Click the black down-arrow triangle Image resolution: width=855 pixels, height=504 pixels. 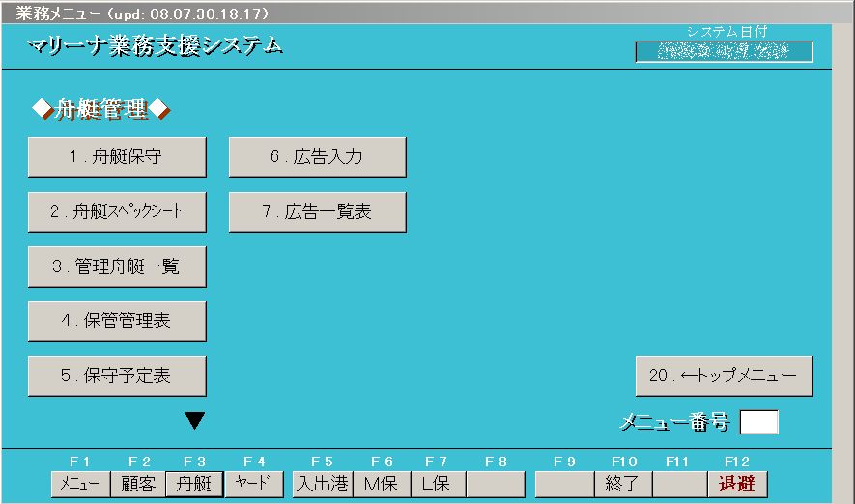point(195,421)
